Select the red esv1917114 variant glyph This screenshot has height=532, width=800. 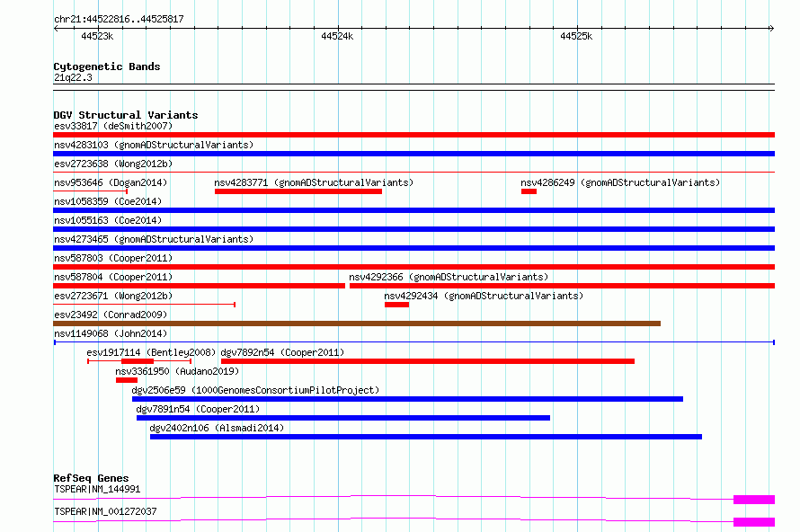139,361
